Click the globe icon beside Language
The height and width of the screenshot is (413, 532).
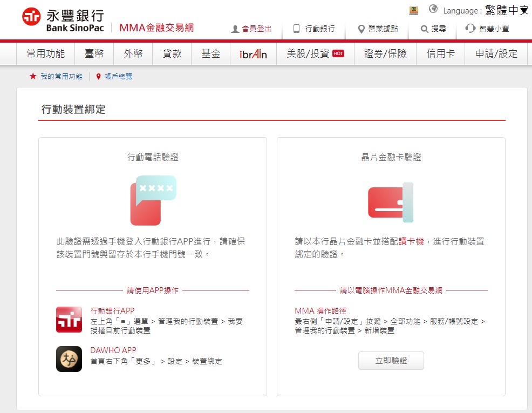pyautogui.click(x=433, y=9)
